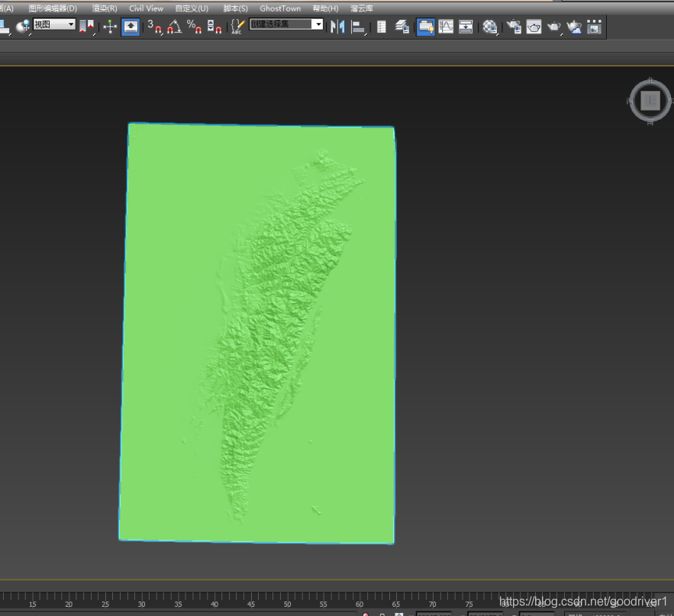Click the Edit Named Selection Sets icon

tap(237, 27)
